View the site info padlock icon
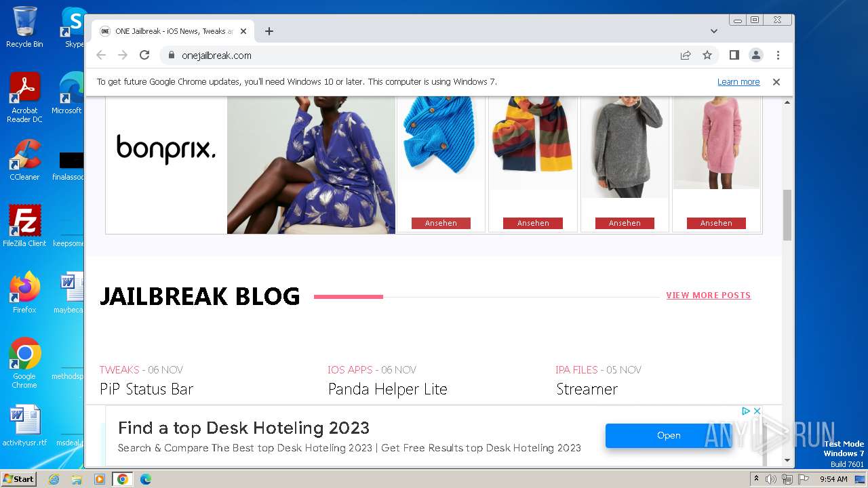The image size is (868, 488). 171,56
